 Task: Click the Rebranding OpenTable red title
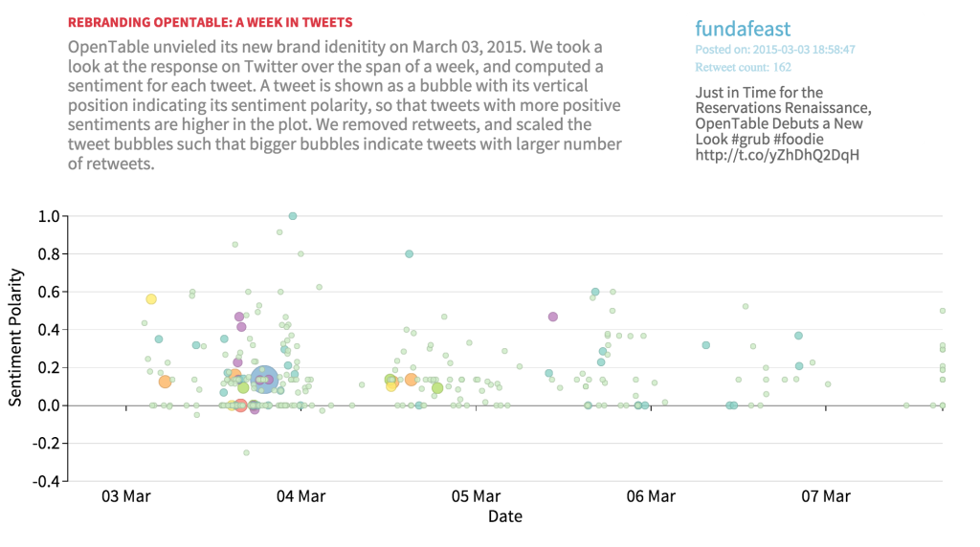(x=211, y=22)
